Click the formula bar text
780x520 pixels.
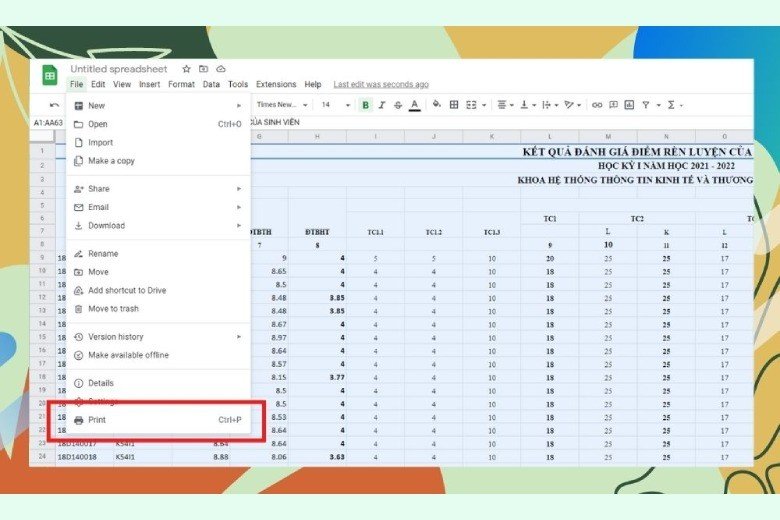(274, 122)
